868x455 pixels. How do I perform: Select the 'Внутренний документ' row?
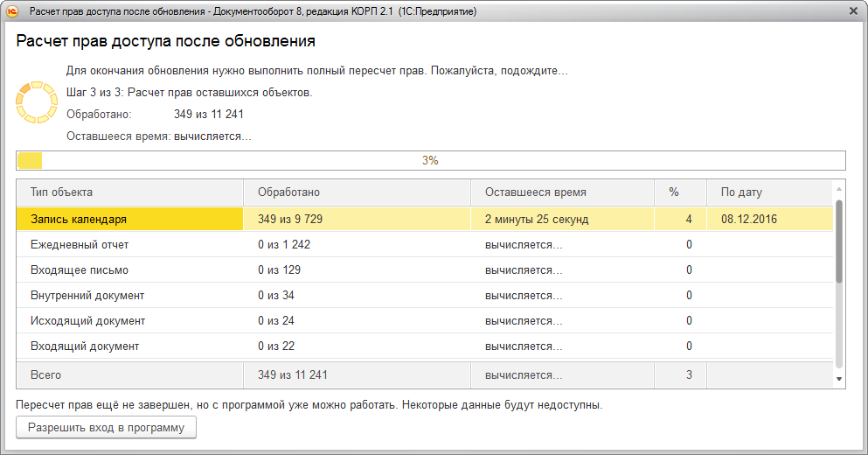[129, 296]
